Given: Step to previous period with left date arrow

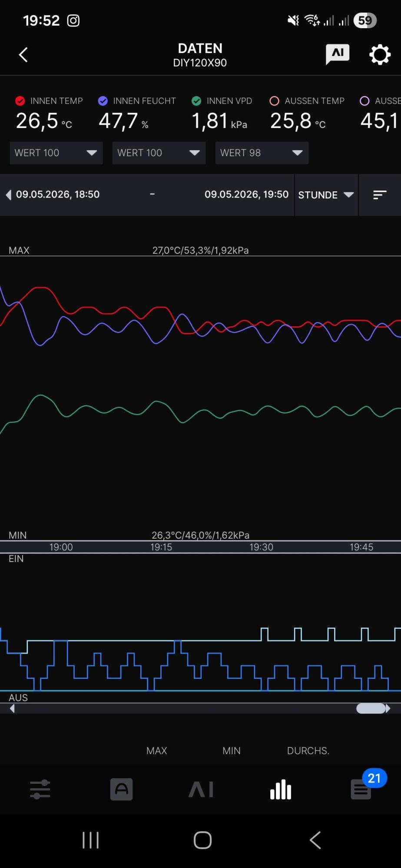Looking at the screenshot, I should pyautogui.click(x=8, y=195).
